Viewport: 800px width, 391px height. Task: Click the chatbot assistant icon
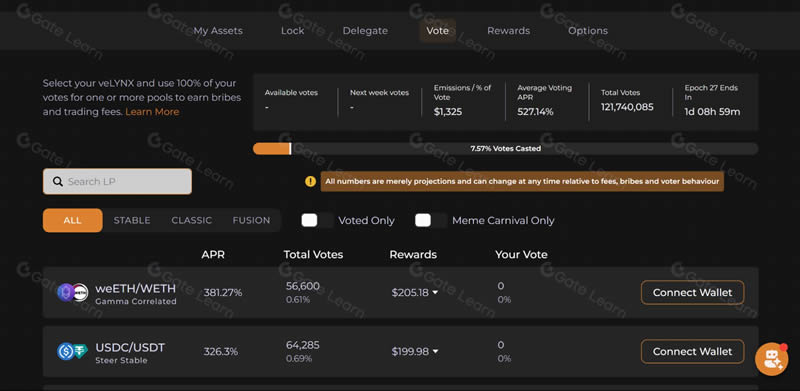click(x=772, y=359)
